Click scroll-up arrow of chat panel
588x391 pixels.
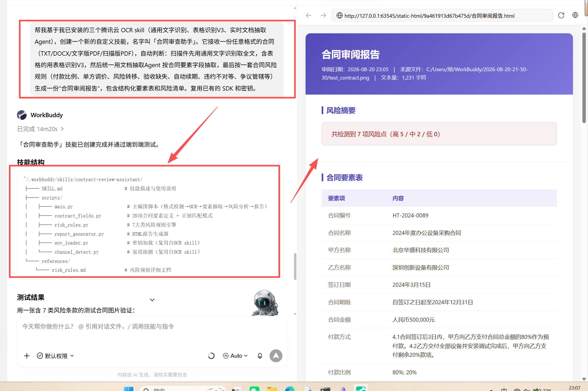point(295,8)
